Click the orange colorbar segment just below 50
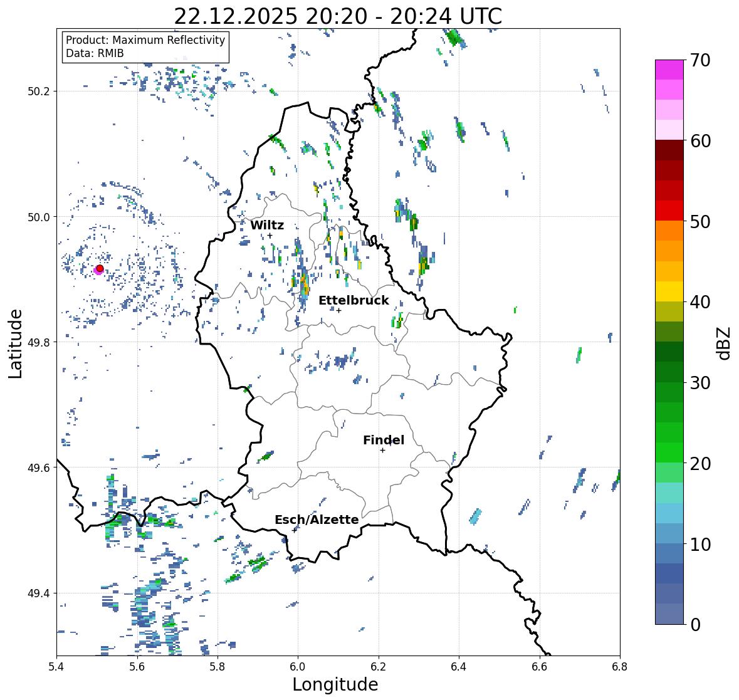Viewport: 739px width, 700px height. click(x=669, y=231)
